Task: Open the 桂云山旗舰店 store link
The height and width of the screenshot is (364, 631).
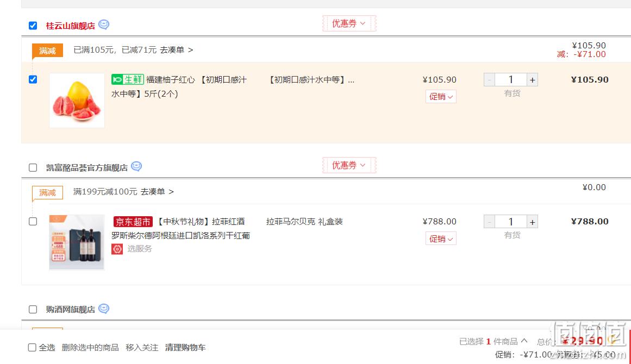Action: pos(71,26)
